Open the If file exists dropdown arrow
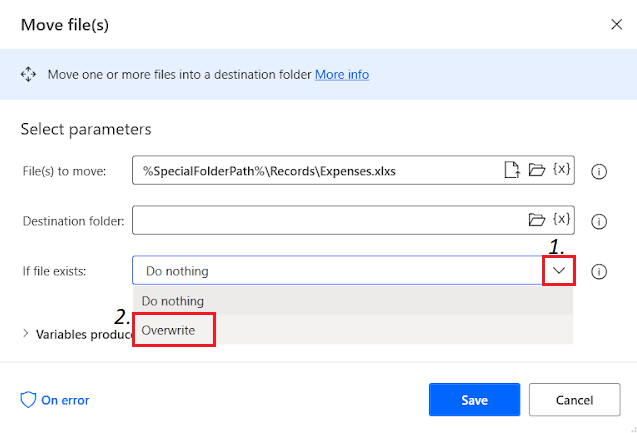Viewport: 637px width, 433px height. click(x=559, y=270)
